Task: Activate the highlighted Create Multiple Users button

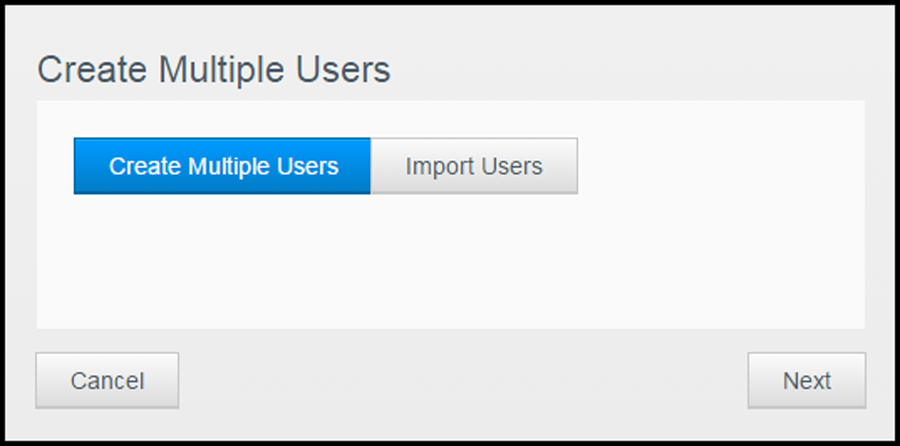Action: click(x=222, y=166)
